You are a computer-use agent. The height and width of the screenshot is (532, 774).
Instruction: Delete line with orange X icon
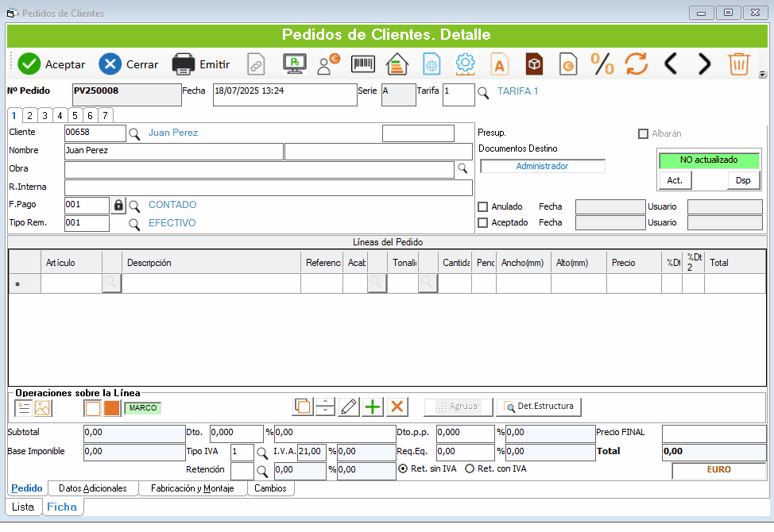(x=397, y=407)
